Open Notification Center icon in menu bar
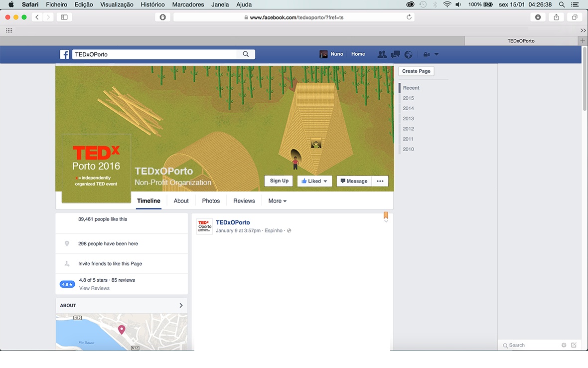The image size is (588, 368). [x=575, y=4]
